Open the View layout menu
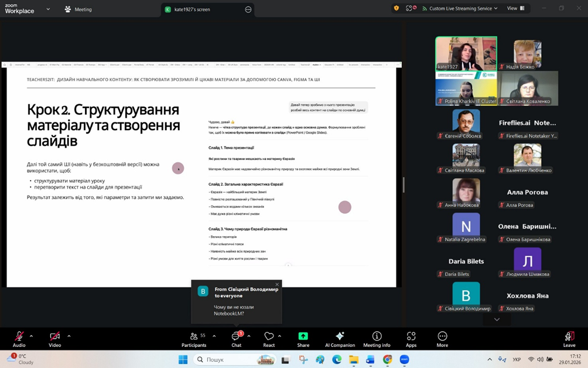The image size is (588, 368). 515,9
